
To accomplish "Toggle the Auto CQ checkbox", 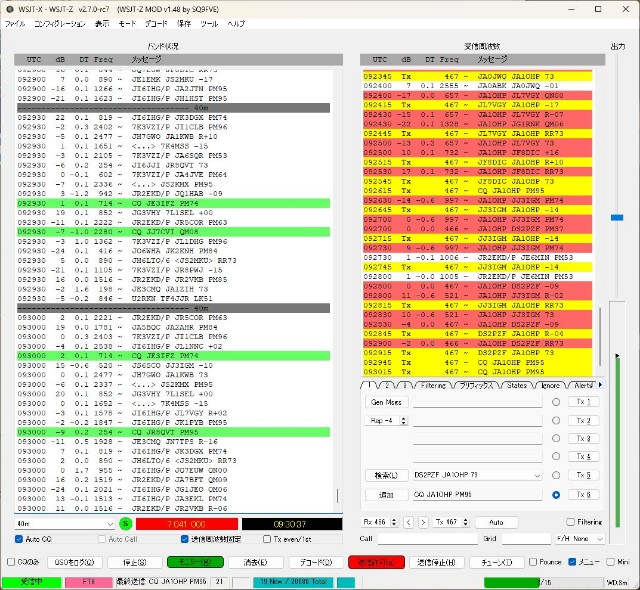I will pyautogui.click(x=19, y=539).
